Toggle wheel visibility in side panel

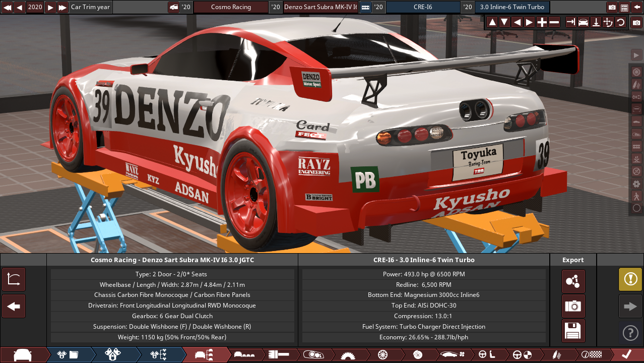pyautogui.click(x=636, y=72)
